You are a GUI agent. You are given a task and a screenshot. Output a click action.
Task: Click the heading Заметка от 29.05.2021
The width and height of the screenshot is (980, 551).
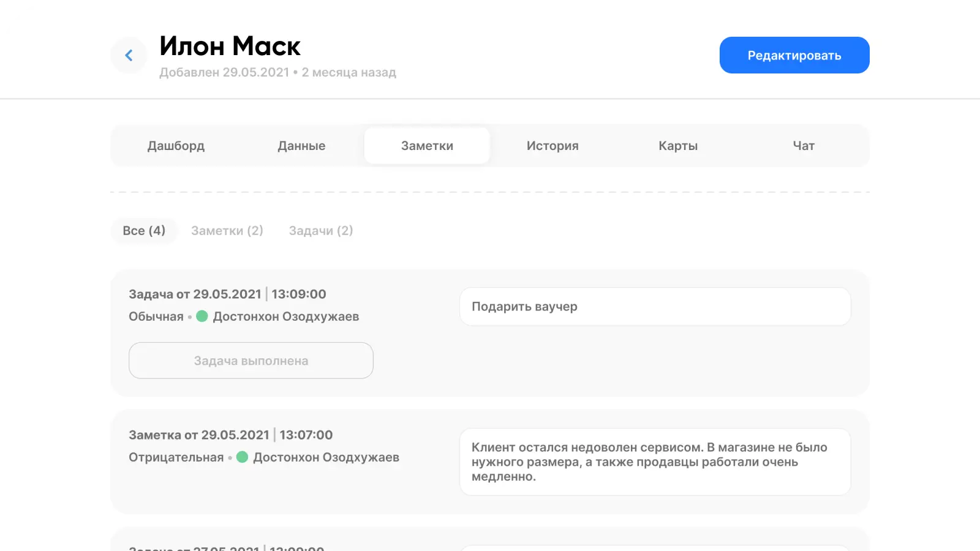click(x=199, y=435)
